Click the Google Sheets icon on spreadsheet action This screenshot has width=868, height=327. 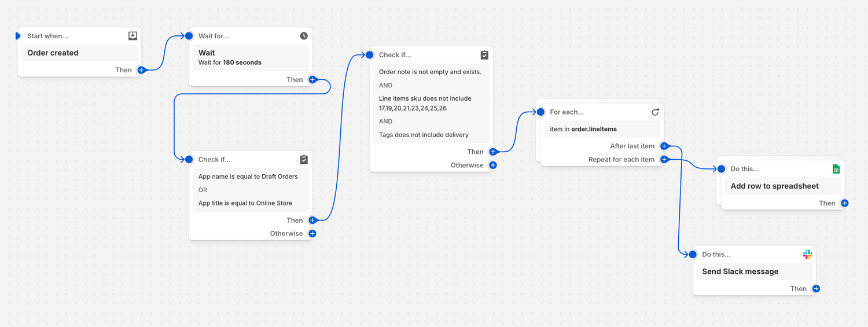point(836,169)
